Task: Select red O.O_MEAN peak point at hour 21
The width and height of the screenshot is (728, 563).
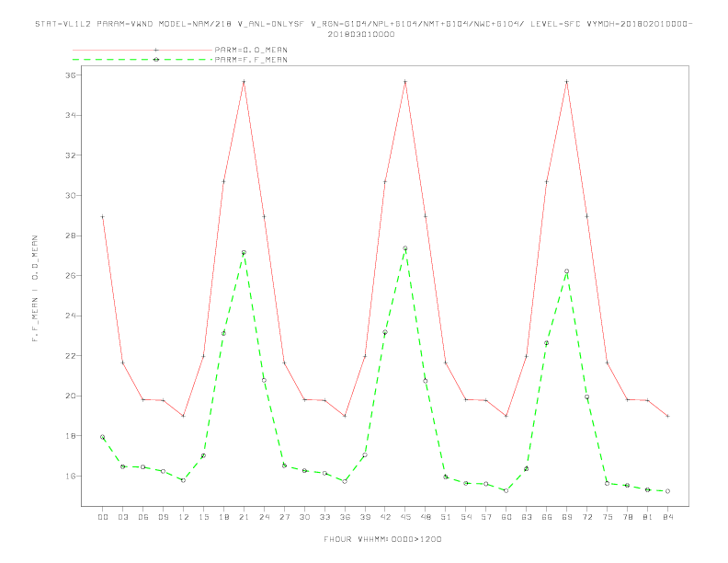Action: coord(244,82)
